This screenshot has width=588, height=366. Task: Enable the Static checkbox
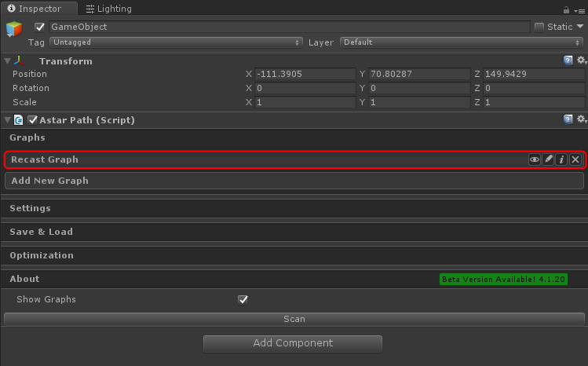point(539,27)
